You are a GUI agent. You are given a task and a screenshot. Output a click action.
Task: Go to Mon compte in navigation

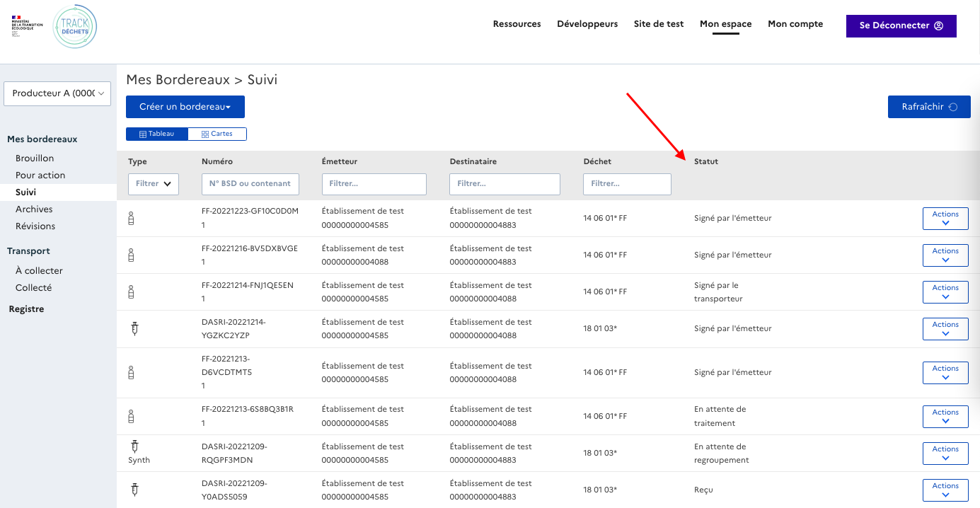point(795,24)
